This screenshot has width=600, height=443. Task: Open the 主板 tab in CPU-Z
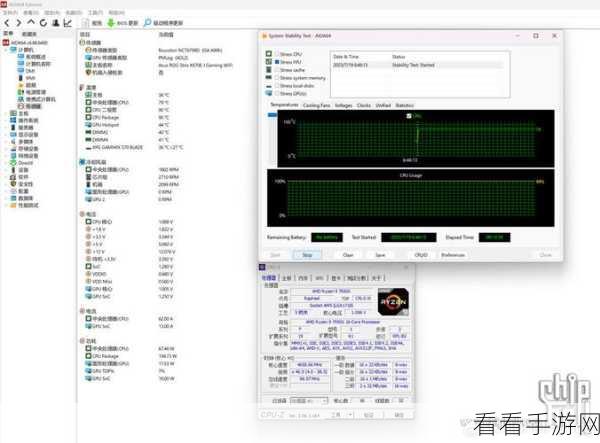tap(287, 278)
